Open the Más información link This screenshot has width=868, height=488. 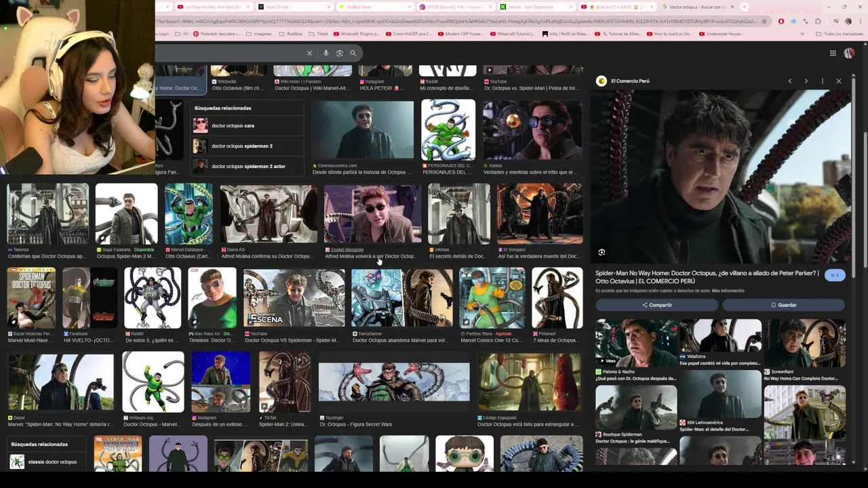[x=728, y=291]
